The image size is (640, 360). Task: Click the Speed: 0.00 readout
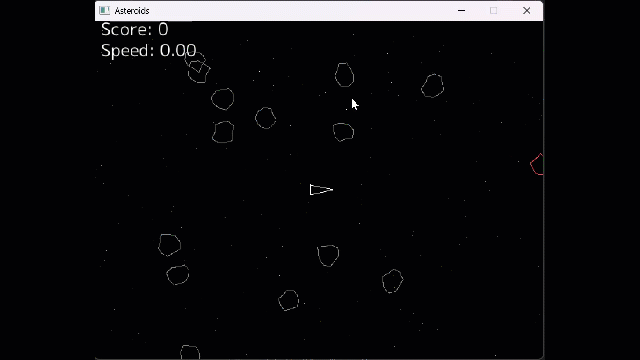(x=149, y=51)
